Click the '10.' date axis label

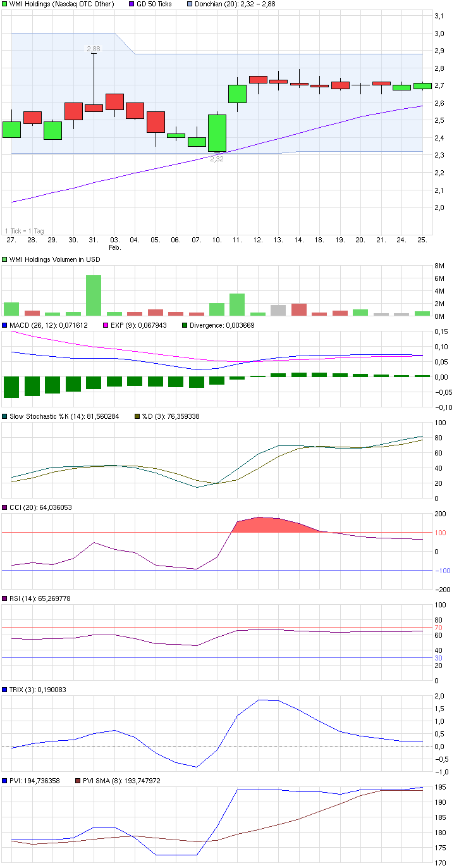point(217,240)
